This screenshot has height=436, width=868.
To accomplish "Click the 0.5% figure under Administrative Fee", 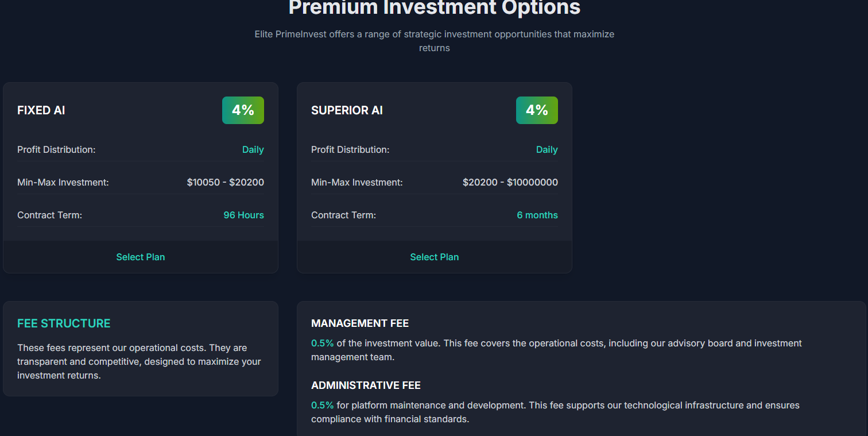I will click(x=322, y=405).
